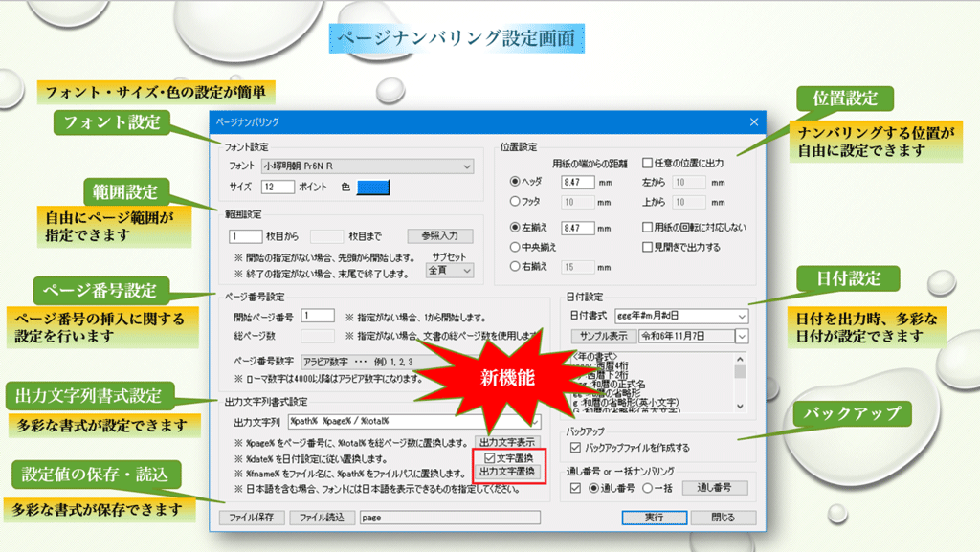The height and width of the screenshot is (552, 980).
Task: Click the サンプル表示 button
Action: tap(604, 336)
